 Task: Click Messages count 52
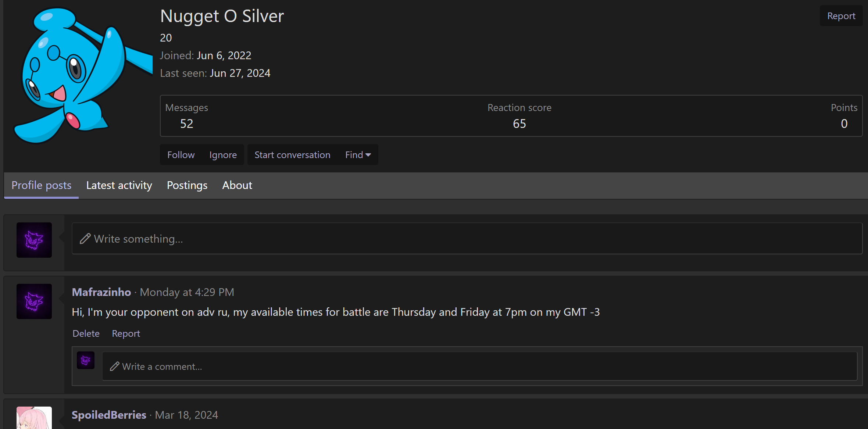coord(186,124)
